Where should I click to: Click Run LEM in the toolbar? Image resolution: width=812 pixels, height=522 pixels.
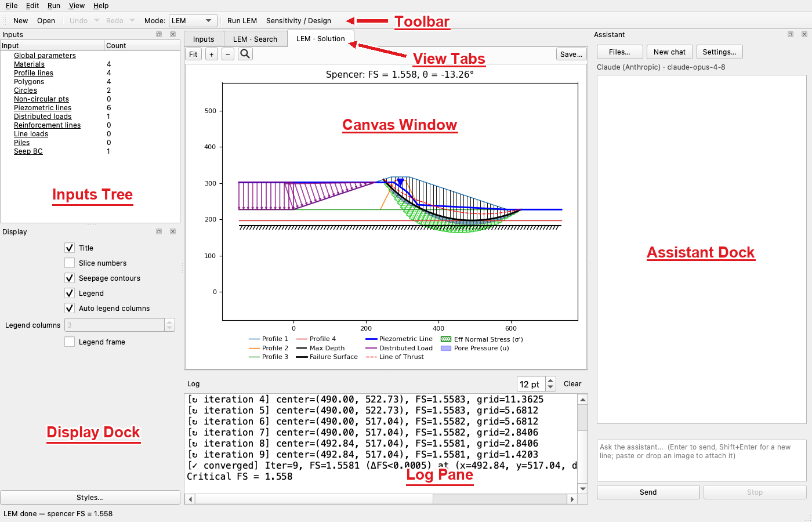242,21
